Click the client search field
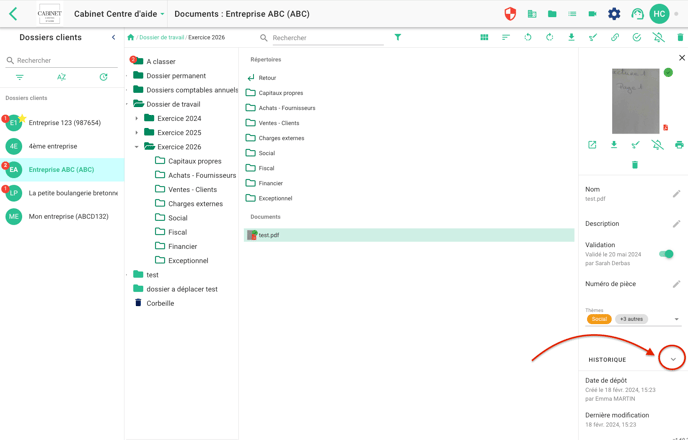This screenshot has width=688, height=440. pos(62,60)
